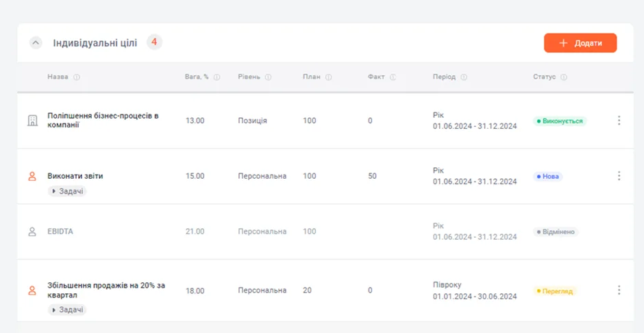Click the Виконується status badge

coord(560,121)
